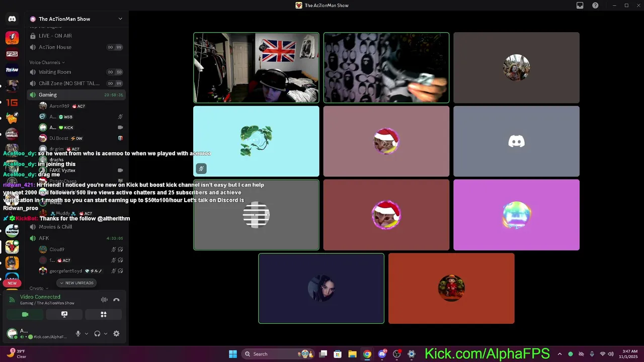Viewport: 644px width, 362px height.
Task: Open the PitMan server icon
Action: coord(12,70)
